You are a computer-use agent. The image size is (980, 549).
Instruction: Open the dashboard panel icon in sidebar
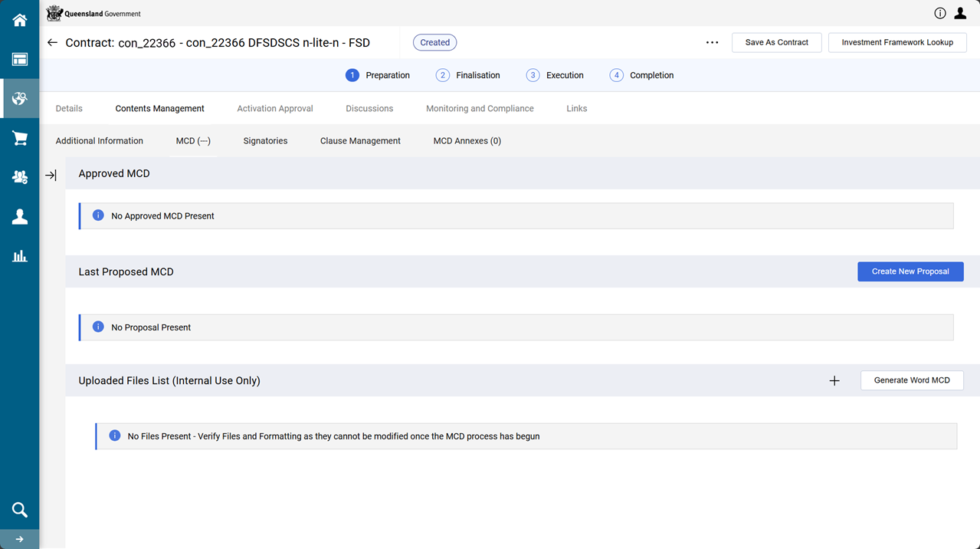[19, 60]
